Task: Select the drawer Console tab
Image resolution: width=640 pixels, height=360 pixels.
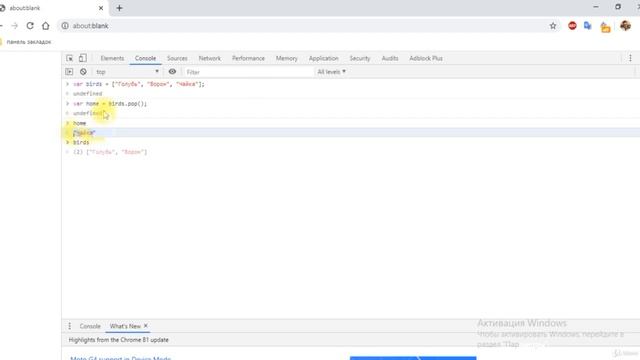Action: coord(90,326)
